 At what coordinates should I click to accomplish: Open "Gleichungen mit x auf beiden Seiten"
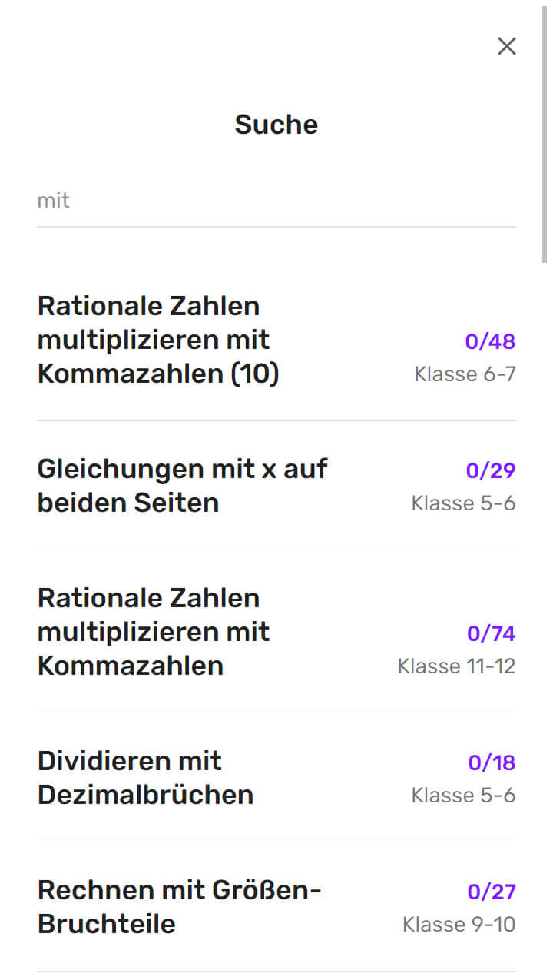182,485
